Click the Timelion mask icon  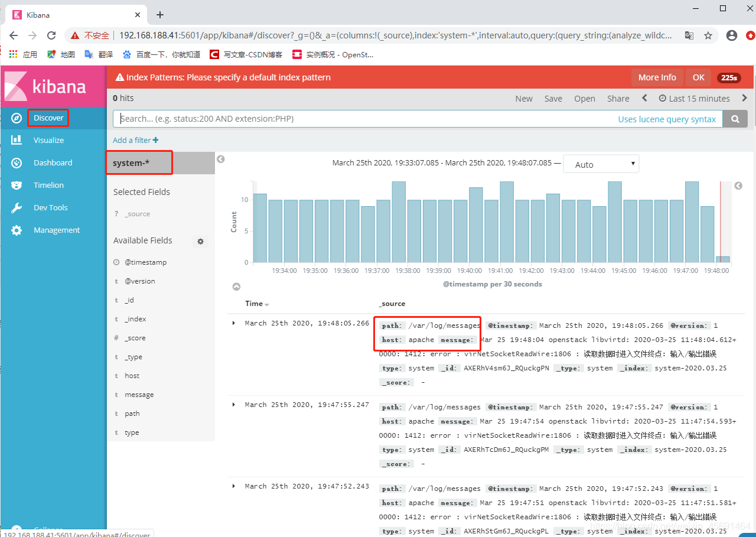pyautogui.click(x=17, y=185)
